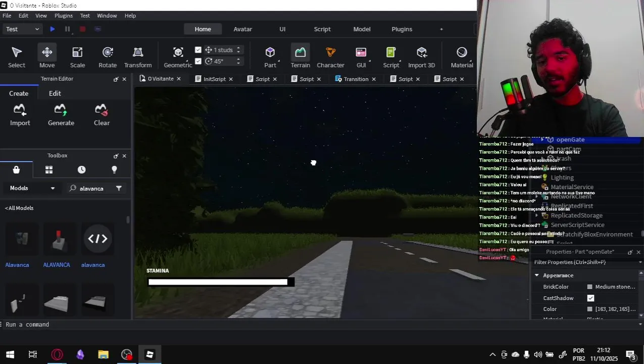The image size is (644, 364).
Task: Switch to the Transition document tab
Action: coord(356,79)
